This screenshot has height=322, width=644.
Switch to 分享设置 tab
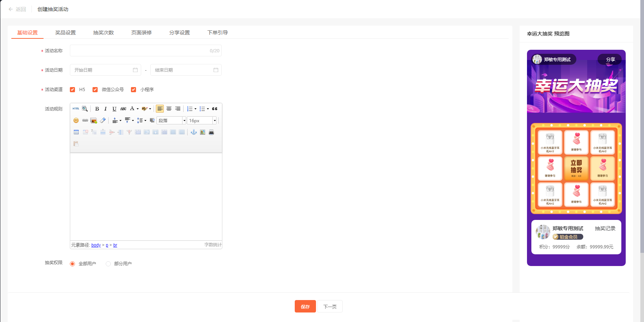[180, 33]
